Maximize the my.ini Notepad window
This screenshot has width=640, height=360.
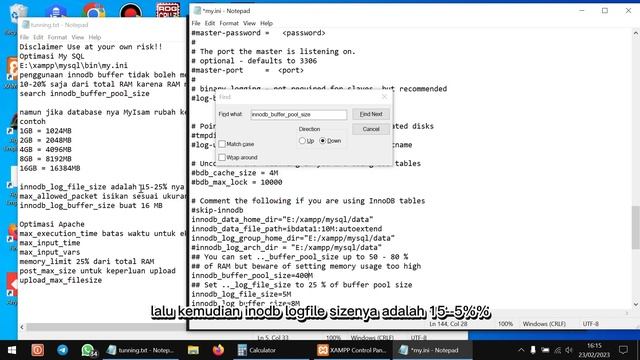coord(605,11)
